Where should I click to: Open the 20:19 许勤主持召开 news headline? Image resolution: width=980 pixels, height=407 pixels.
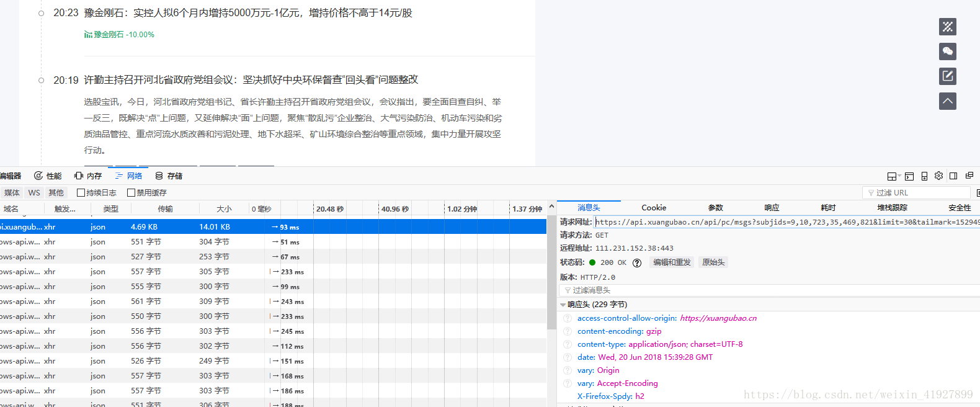251,80
